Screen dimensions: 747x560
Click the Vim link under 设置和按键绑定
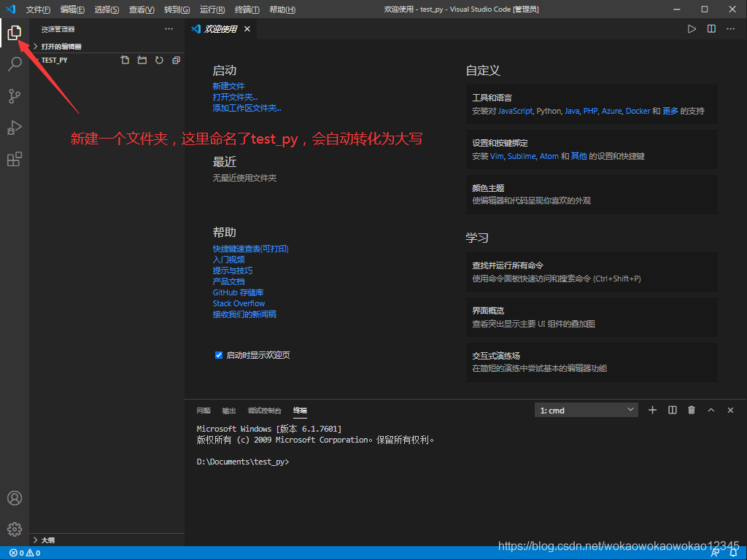pos(496,156)
